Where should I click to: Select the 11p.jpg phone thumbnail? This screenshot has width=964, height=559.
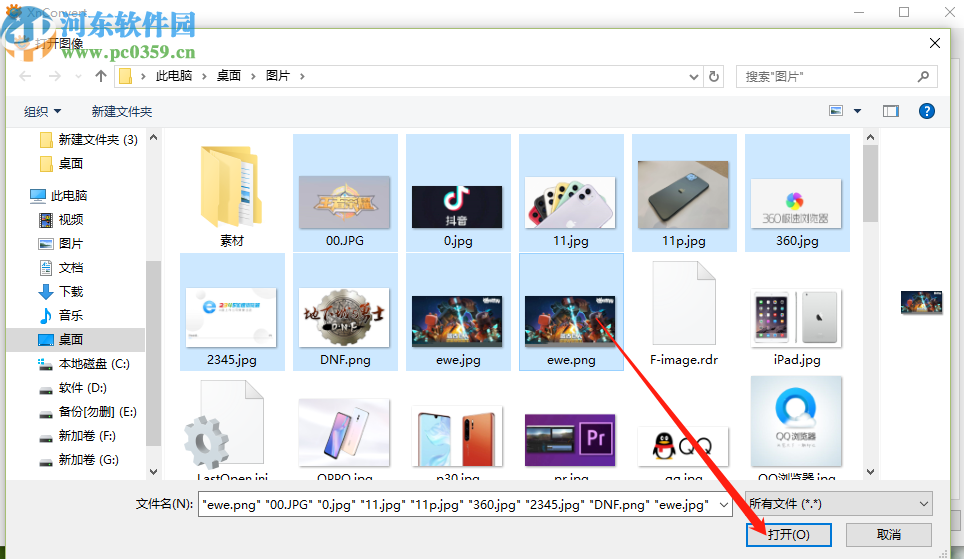coord(683,194)
